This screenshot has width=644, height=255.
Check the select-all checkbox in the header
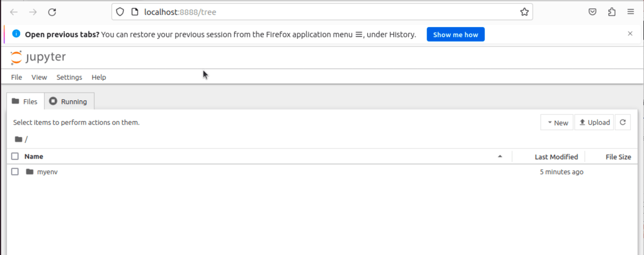click(x=15, y=156)
